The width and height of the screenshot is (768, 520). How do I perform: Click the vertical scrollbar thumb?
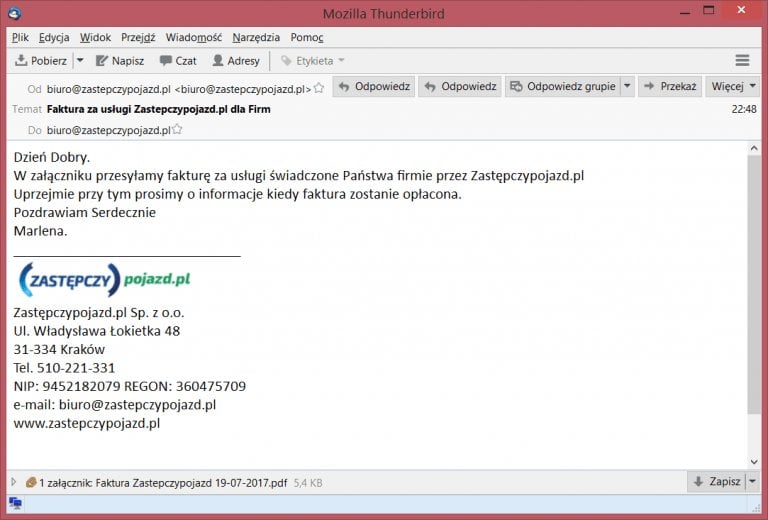[x=754, y=284]
